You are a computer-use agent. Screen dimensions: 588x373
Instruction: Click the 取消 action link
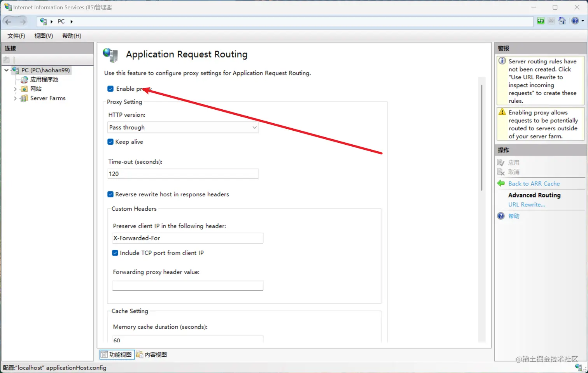tap(514, 172)
